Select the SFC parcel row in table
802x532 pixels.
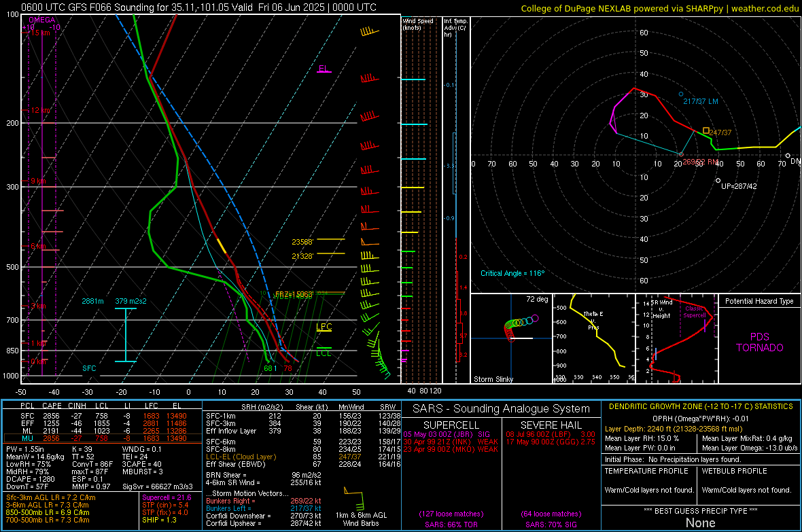pos(103,416)
